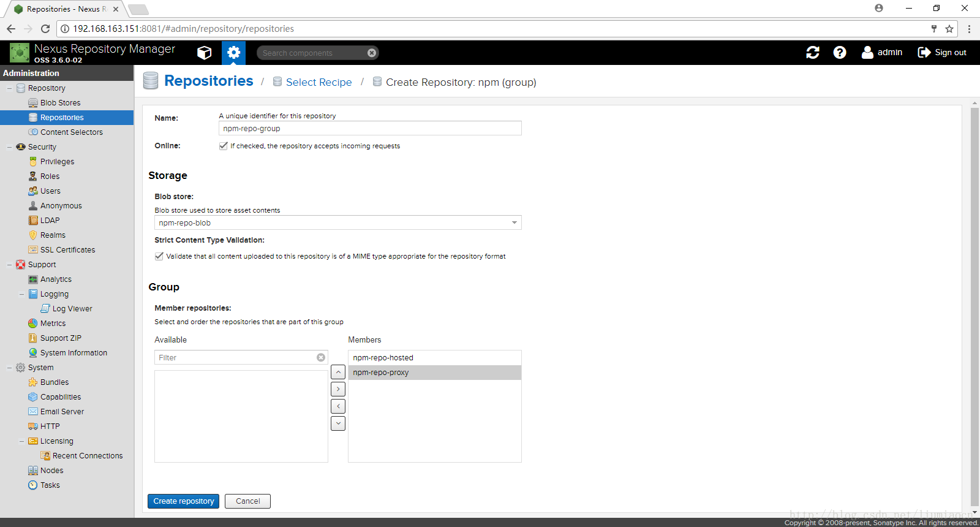Click the repository Name input field
This screenshot has height=527, width=980.
(370, 128)
